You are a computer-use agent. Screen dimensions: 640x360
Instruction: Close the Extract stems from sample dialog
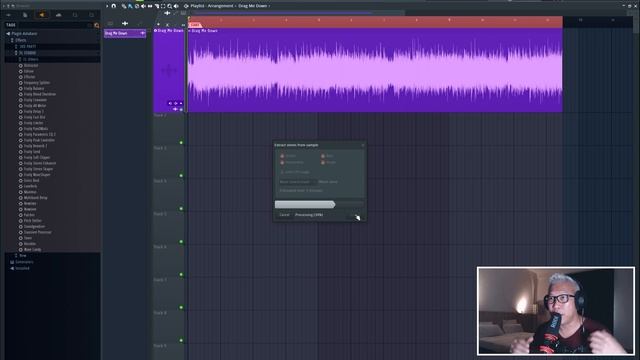coord(363,145)
